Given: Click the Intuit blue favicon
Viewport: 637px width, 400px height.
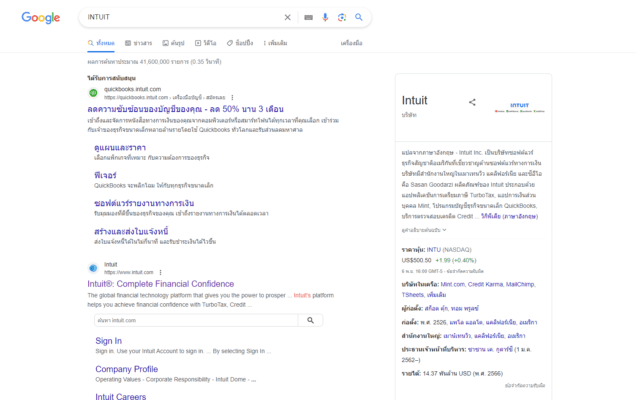Looking at the screenshot, I should pyautogui.click(x=93, y=268).
